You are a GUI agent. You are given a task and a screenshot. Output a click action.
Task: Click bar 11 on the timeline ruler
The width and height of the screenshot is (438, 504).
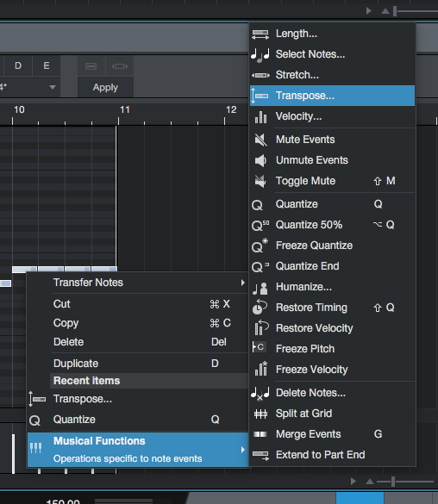tap(124, 110)
